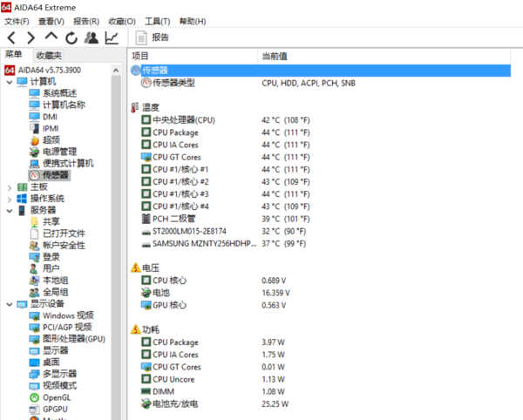
Task: Switch to the 收藏夹 tab
Action: (x=49, y=56)
